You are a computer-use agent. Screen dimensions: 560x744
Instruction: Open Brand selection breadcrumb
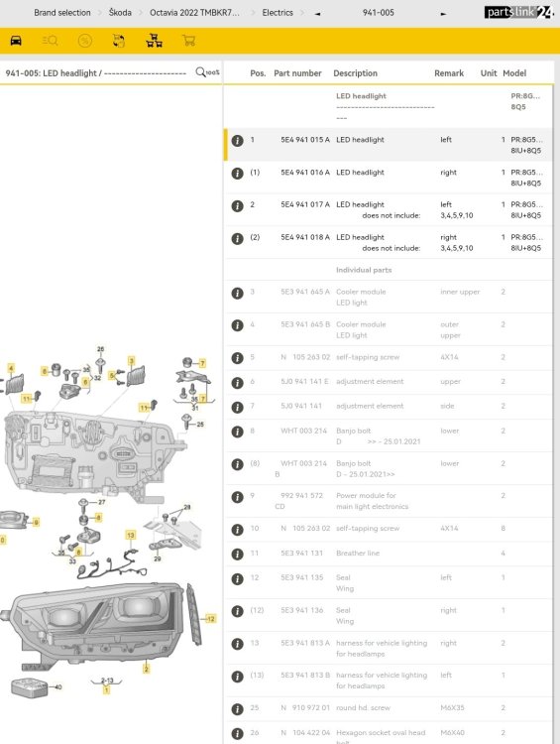[x=62, y=13]
